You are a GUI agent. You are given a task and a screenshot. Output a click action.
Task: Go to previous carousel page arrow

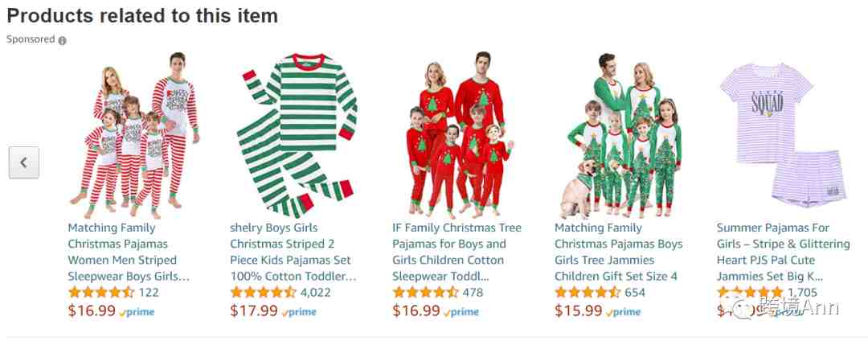pos(24,162)
